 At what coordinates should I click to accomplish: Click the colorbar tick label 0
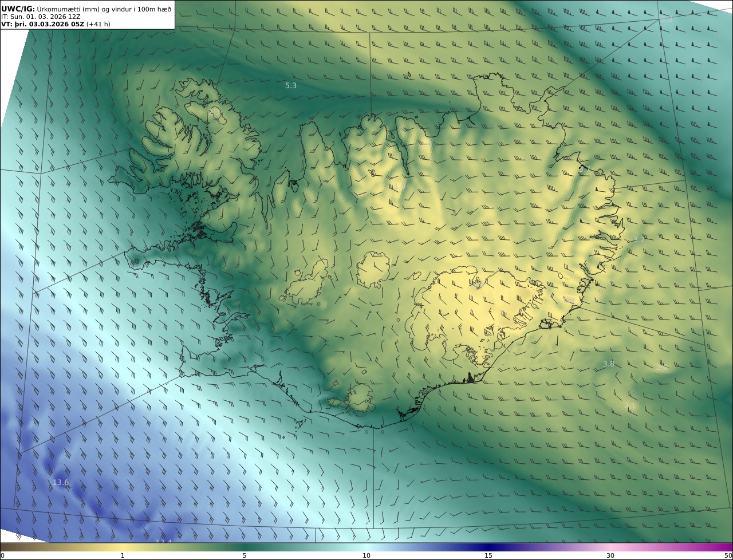pyautogui.click(x=2, y=555)
